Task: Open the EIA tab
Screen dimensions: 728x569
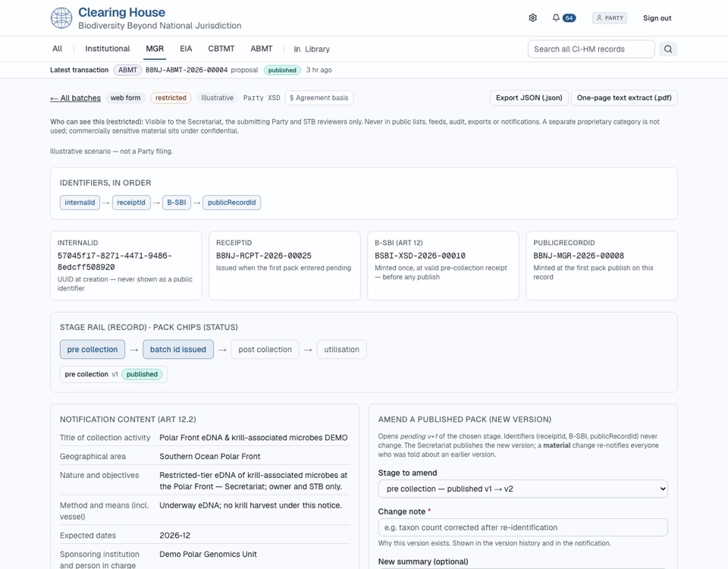Action: [x=186, y=49]
